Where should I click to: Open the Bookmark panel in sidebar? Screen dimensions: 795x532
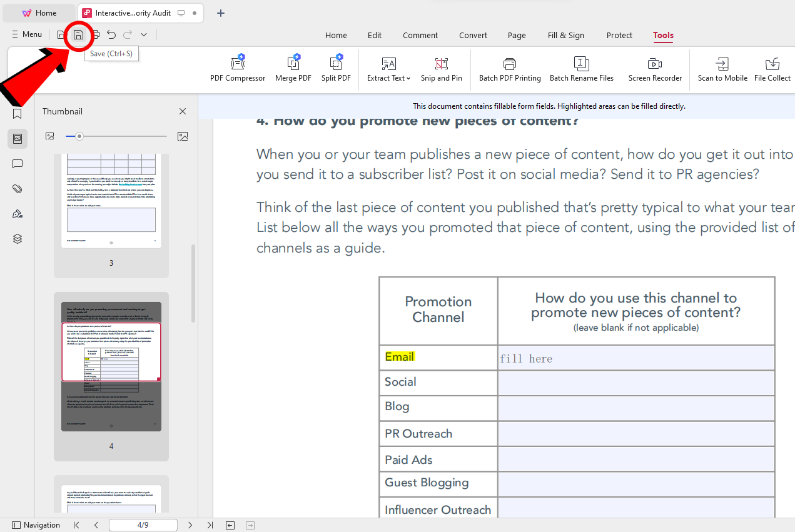pyautogui.click(x=18, y=114)
